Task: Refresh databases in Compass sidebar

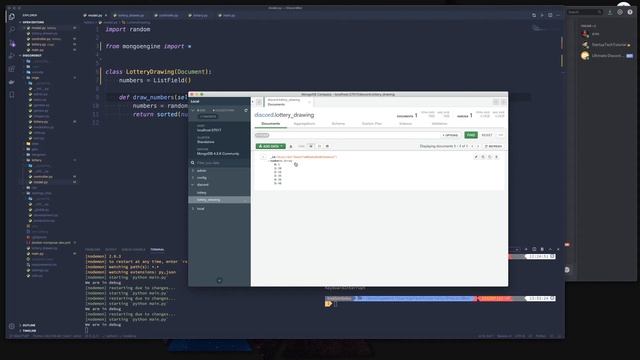Action: [246, 110]
